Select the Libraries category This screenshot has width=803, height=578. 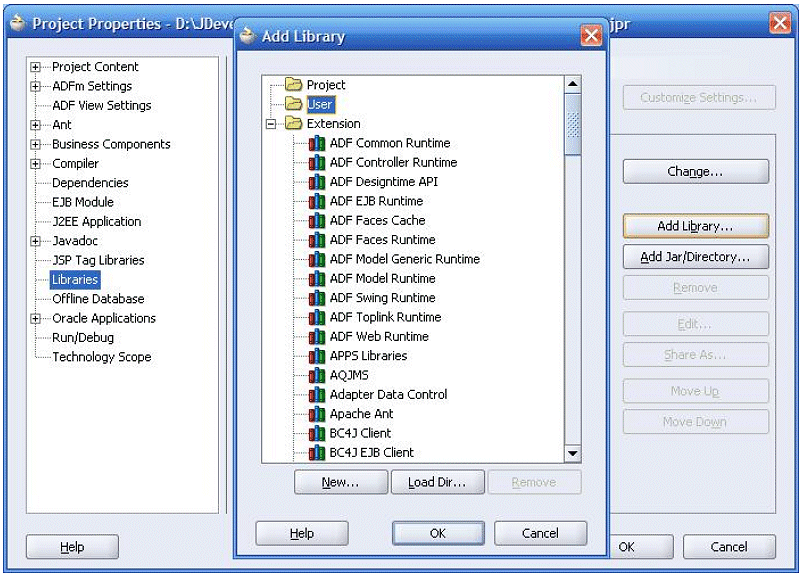tap(75, 280)
